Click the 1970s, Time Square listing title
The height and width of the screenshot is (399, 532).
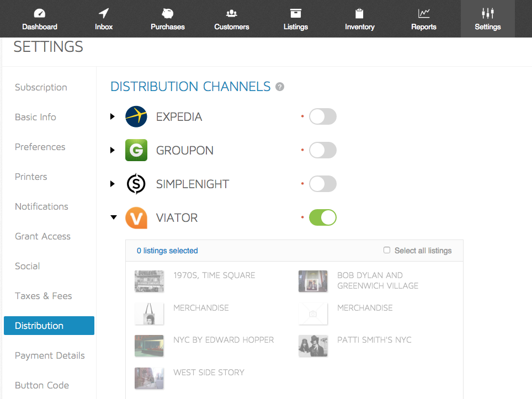(214, 275)
